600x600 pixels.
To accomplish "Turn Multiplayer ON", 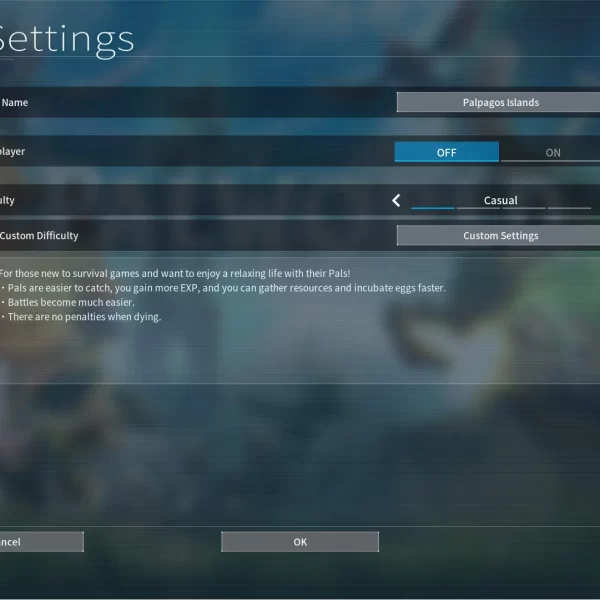I will pos(552,152).
